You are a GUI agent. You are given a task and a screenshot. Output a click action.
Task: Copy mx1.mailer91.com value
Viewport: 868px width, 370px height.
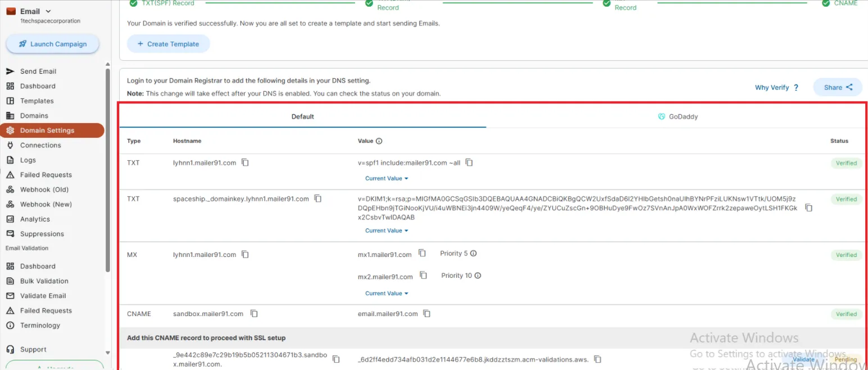pos(422,254)
